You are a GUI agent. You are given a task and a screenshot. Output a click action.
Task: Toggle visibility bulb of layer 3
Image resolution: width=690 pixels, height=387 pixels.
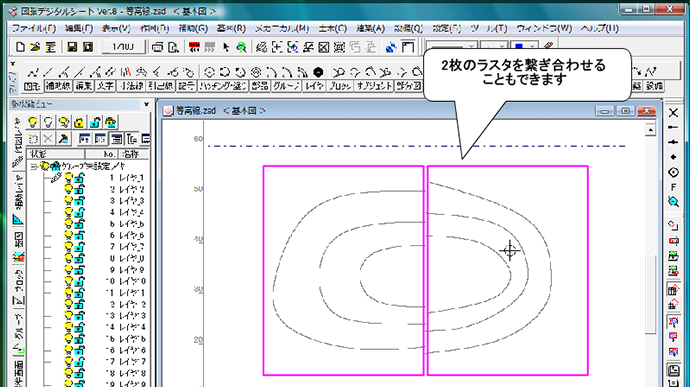coord(68,201)
